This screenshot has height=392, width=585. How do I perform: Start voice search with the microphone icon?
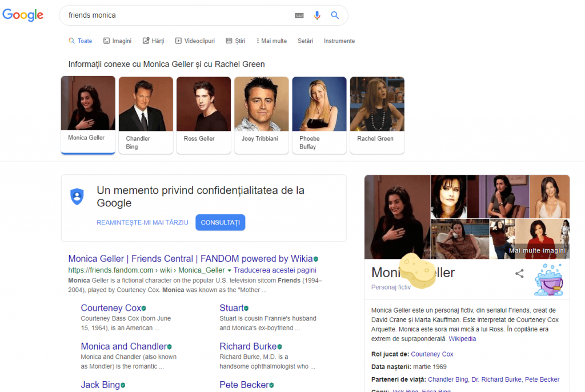317,15
